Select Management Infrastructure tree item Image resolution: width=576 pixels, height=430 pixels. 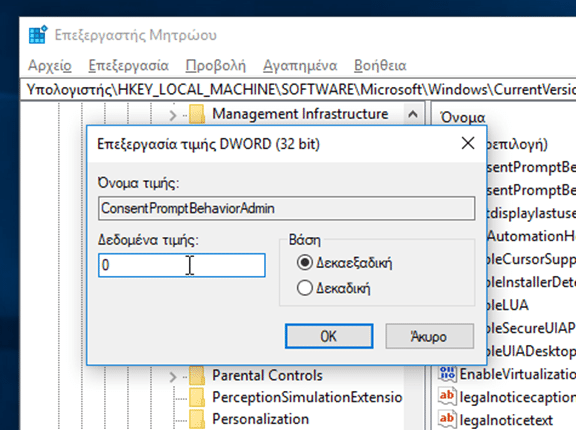(300, 114)
